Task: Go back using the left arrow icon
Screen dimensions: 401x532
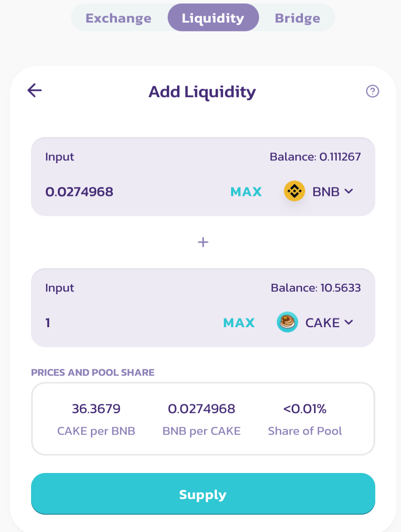Action: (x=35, y=91)
